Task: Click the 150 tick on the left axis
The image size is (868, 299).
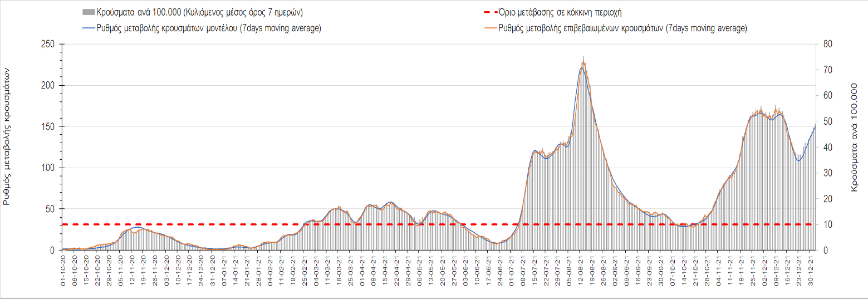Action: tap(47, 127)
